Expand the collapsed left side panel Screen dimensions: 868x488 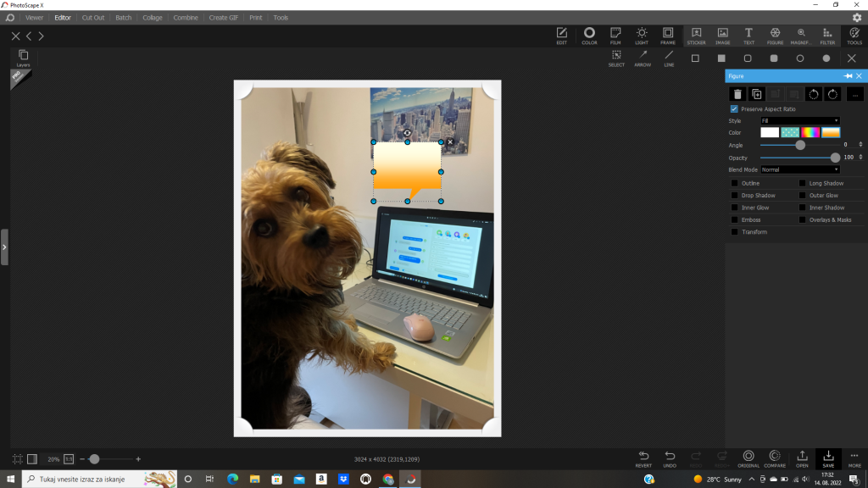4,247
